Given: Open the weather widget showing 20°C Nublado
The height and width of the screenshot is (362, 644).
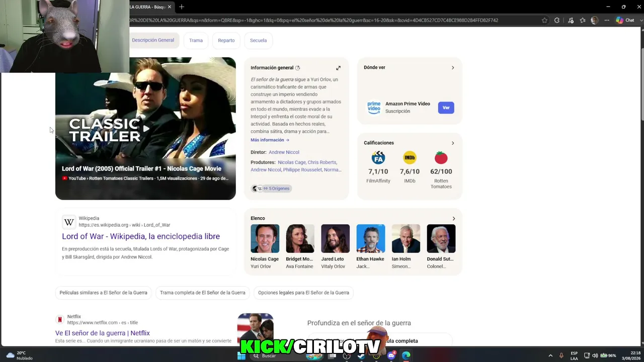Looking at the screenshot, I should click(19, 356).
